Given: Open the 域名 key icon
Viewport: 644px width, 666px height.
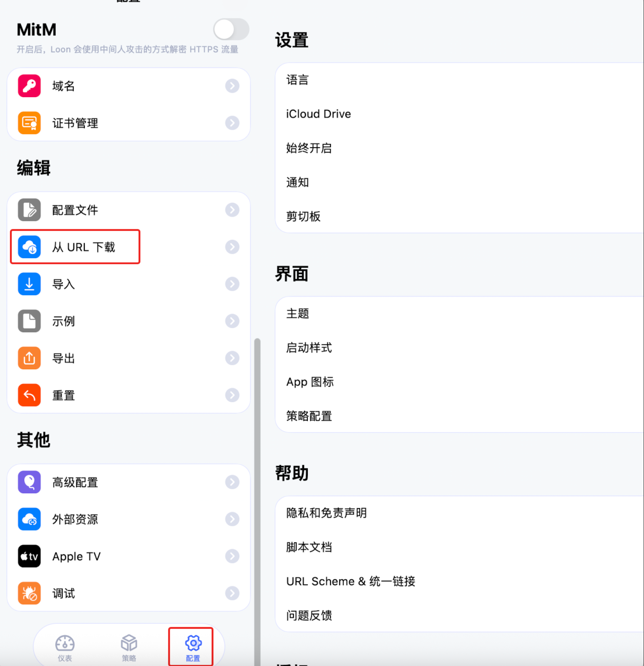Looking at the screenshot, I should (x=29, y=86).
